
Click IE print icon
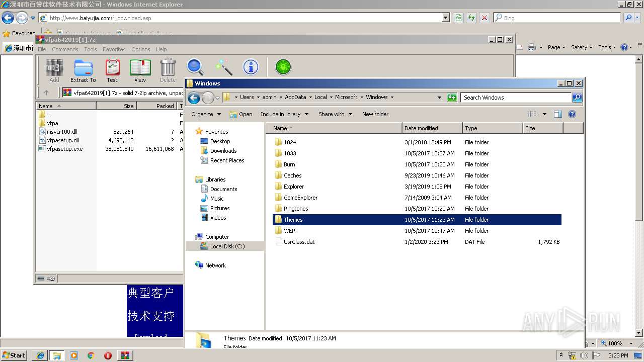[533, 47]
